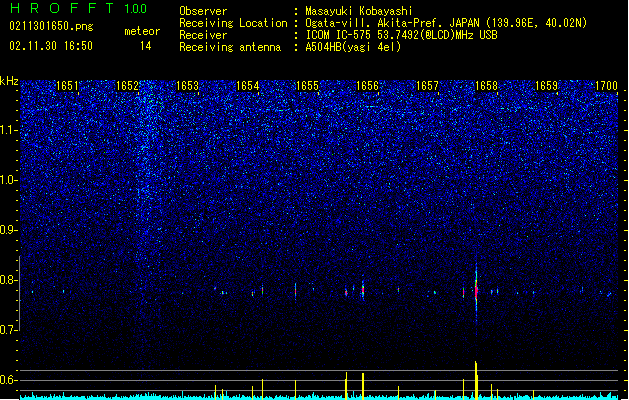Click the Observer field label
The height and width of the screenshot is (400, 629).
tap(203, 11)
